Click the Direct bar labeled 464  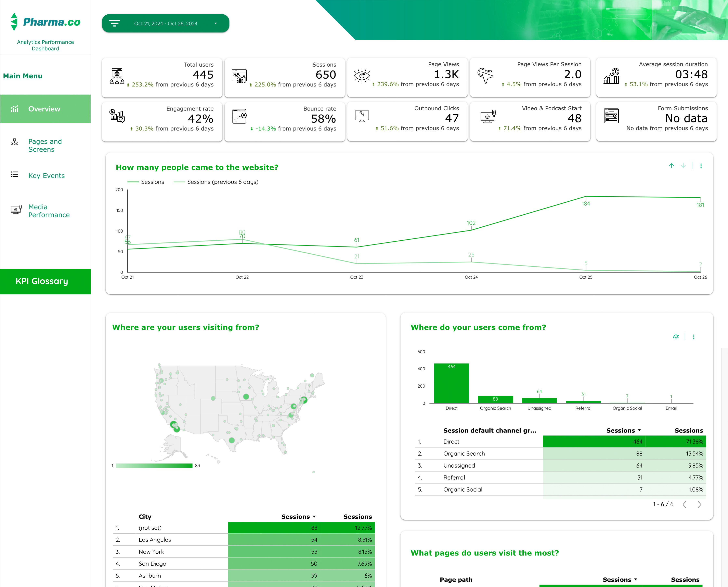pyautogui.click(x=452, y=383)
